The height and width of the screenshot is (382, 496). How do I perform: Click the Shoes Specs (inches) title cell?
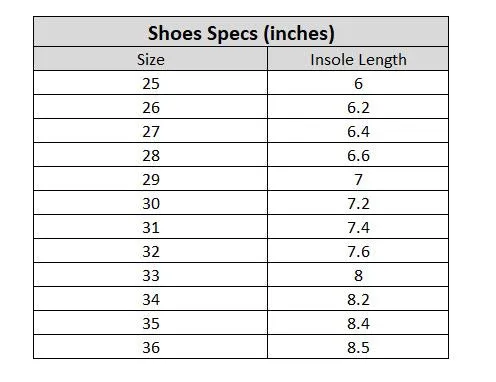241,32
